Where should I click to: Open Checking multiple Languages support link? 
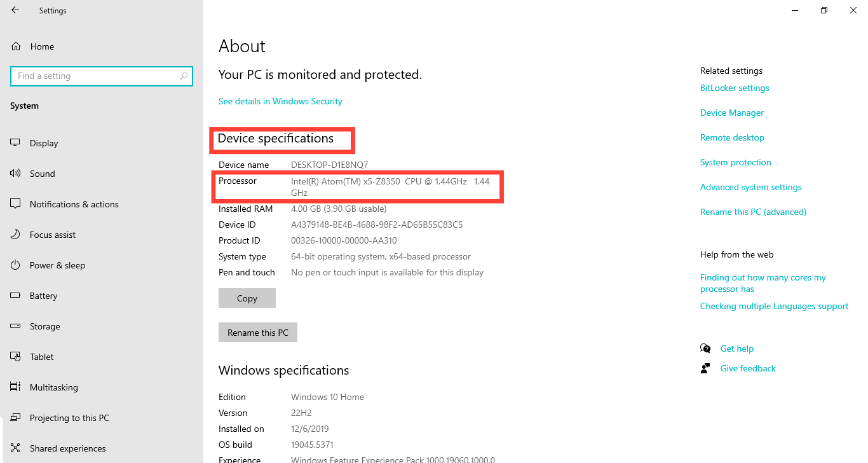(x=774, y=306)
